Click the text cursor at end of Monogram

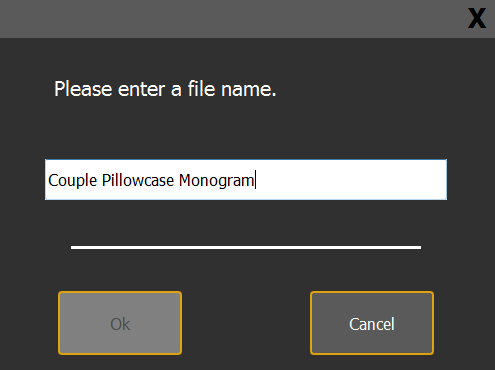pyautogui.click(x=256, y=180)
